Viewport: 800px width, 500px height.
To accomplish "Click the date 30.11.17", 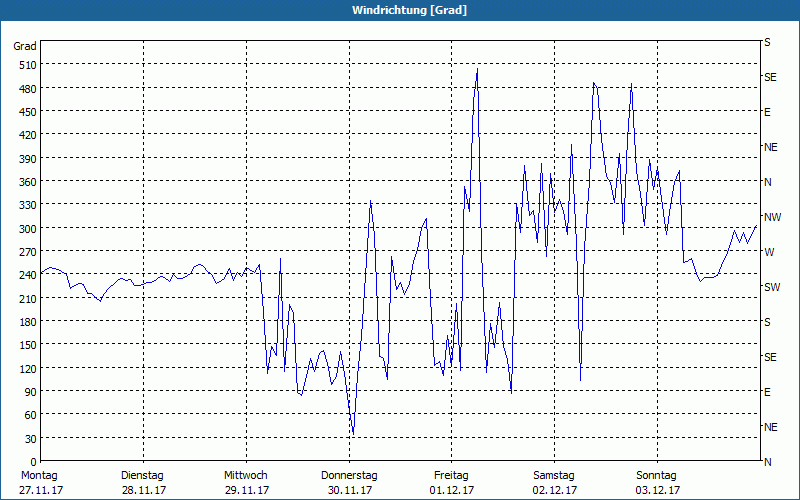I will 350,490.
